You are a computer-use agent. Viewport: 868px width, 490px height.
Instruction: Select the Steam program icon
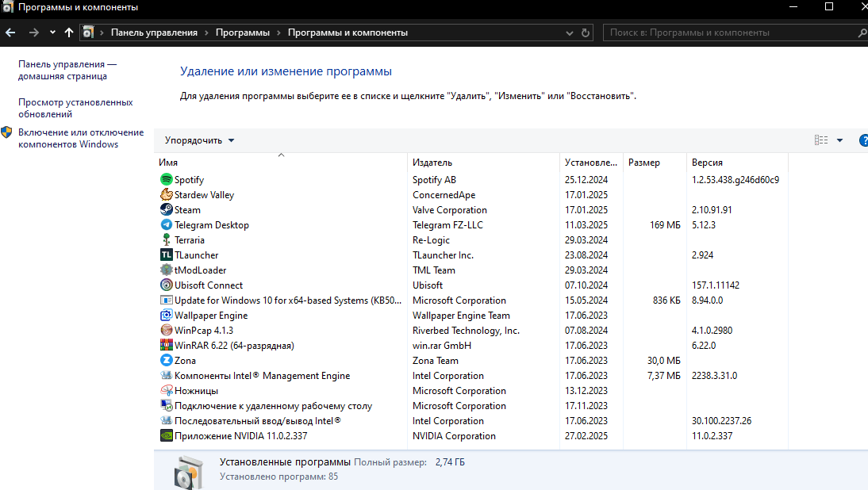pyautogui.click(x=166, y=209)
